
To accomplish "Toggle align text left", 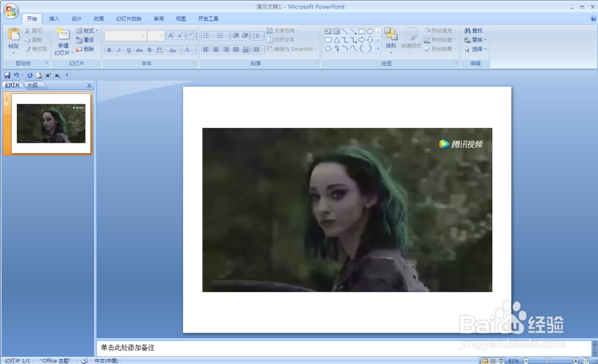I will coord(206,50).
